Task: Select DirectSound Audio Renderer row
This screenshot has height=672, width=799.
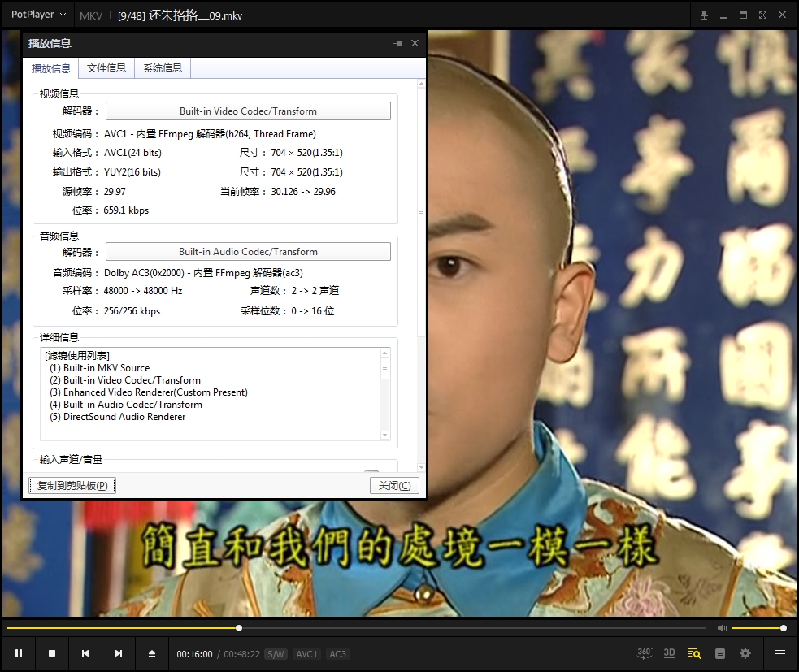Action: point(118,417)
